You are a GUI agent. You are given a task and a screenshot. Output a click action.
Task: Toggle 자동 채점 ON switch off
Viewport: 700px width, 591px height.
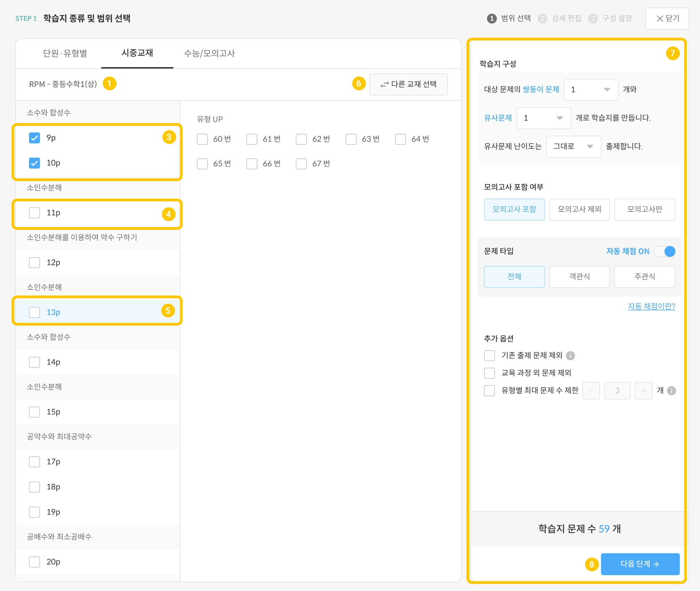pos(665,251)
